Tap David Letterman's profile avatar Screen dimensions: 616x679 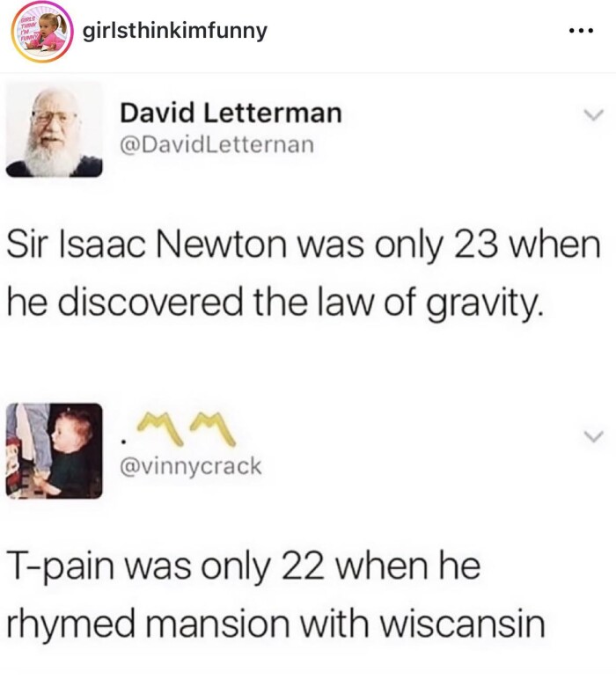(x=55, y=129)
